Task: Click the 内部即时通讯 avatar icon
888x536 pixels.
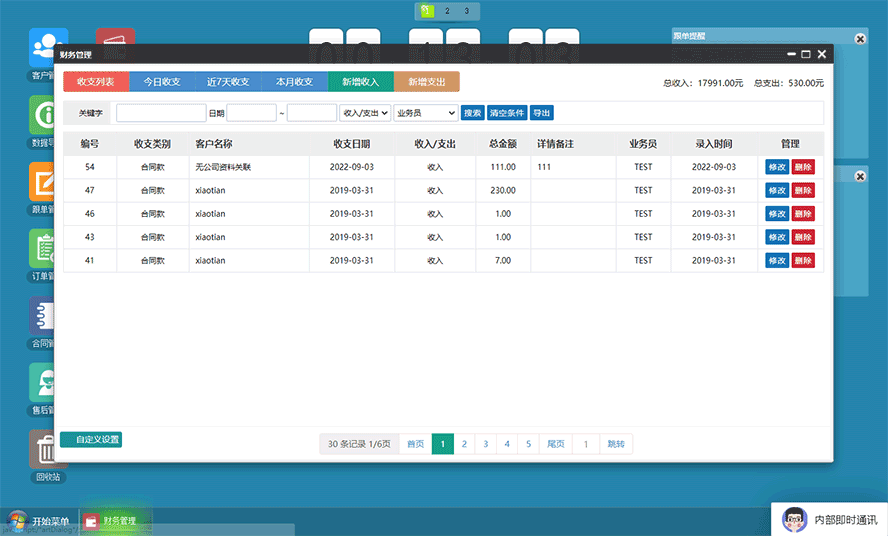Action: [x=794, y=520]
